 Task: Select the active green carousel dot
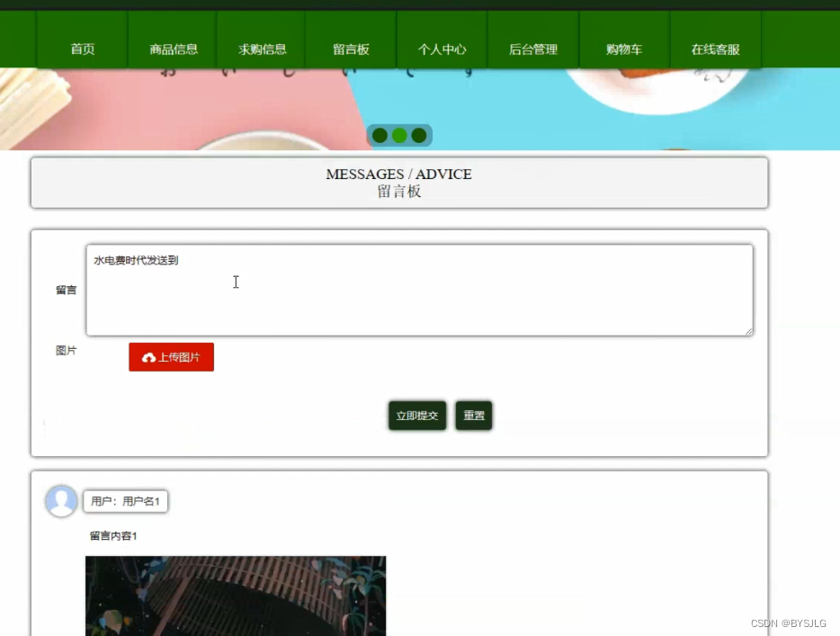pyautogui.click(x=399, y=135)
